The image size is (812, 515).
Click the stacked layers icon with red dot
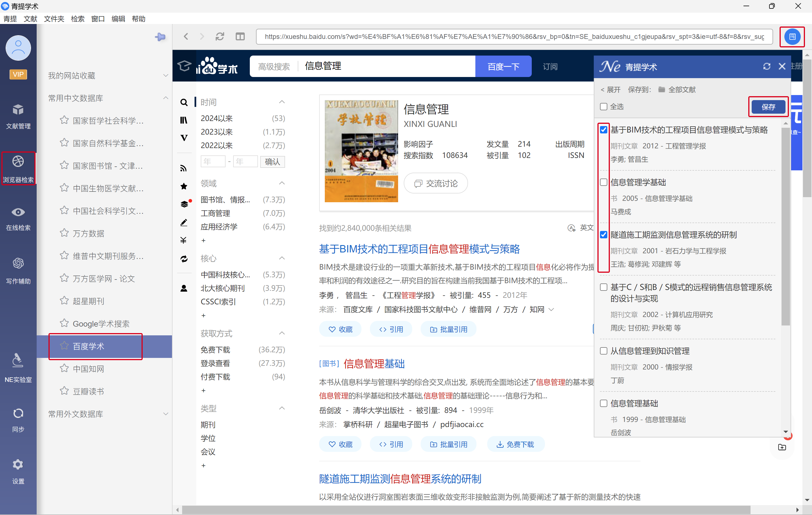(x=184, y=204)
